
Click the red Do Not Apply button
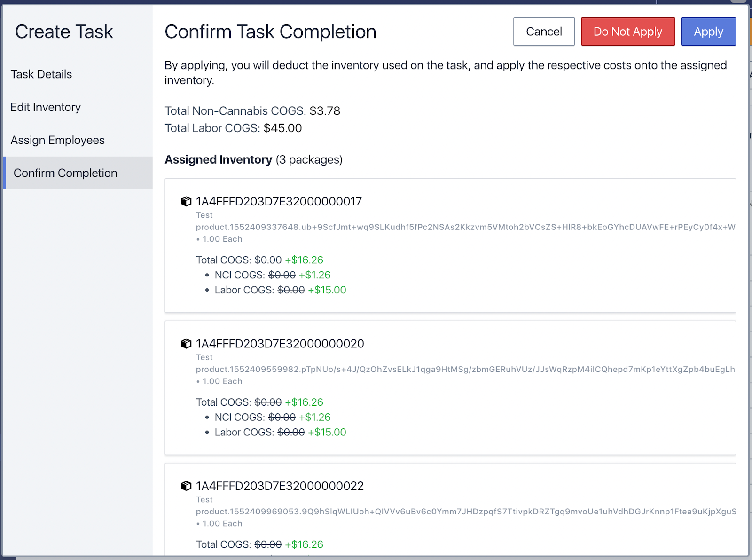[627, 32]
